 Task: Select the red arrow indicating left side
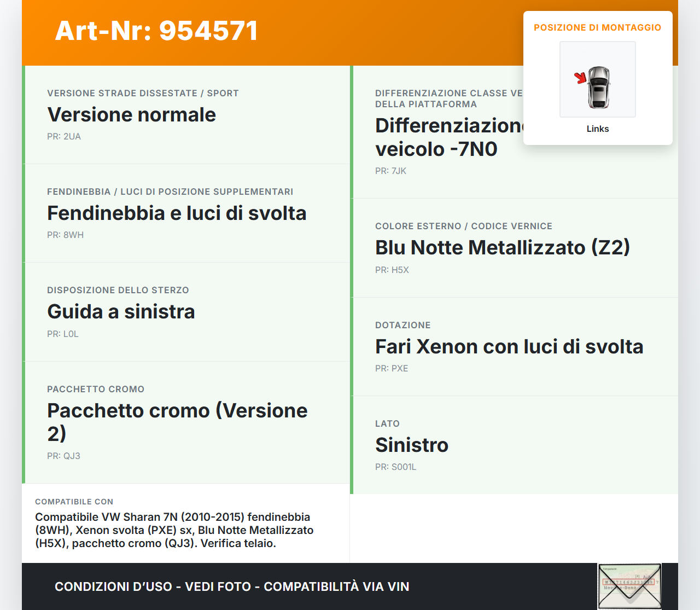tap(581, 78)
